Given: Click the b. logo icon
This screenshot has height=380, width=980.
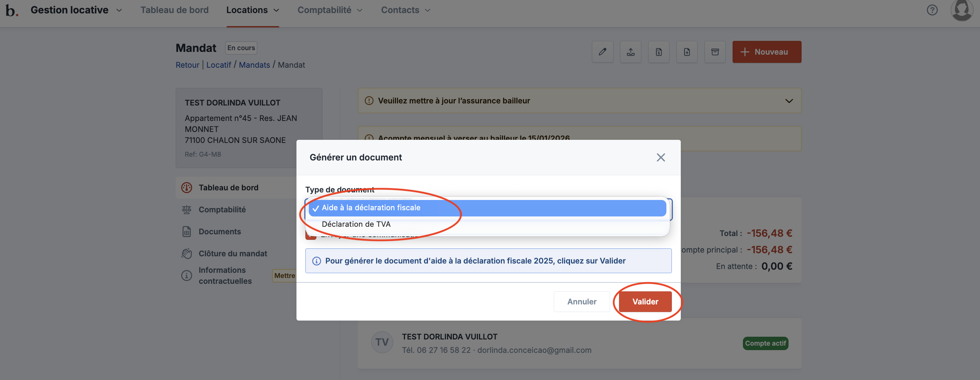Looking at the screenshot, I should [11, 10].
